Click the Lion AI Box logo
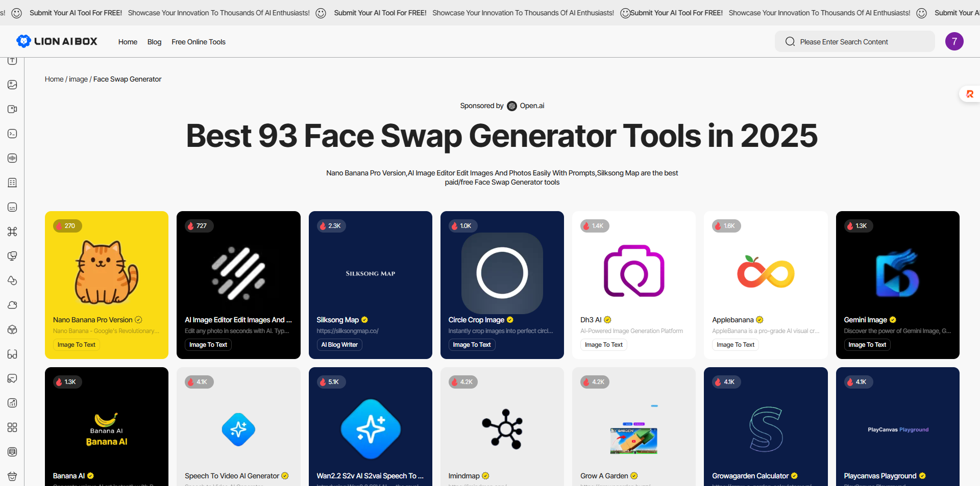The image size is (980, 486). (x=57, y=41)
